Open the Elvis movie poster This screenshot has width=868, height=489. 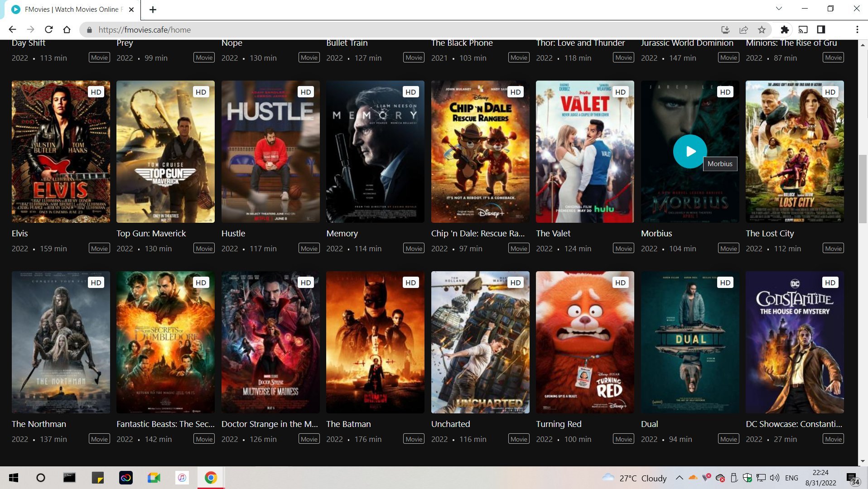point(61,152)
